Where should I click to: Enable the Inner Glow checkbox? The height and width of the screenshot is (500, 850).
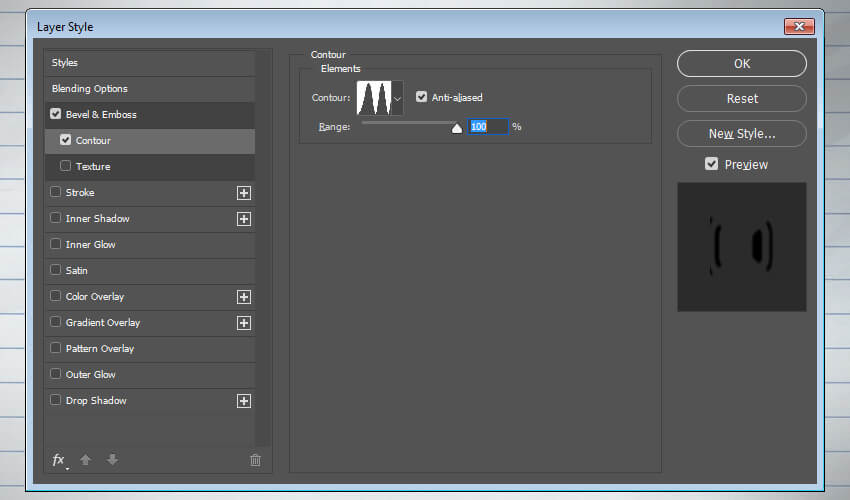[55, 244]
